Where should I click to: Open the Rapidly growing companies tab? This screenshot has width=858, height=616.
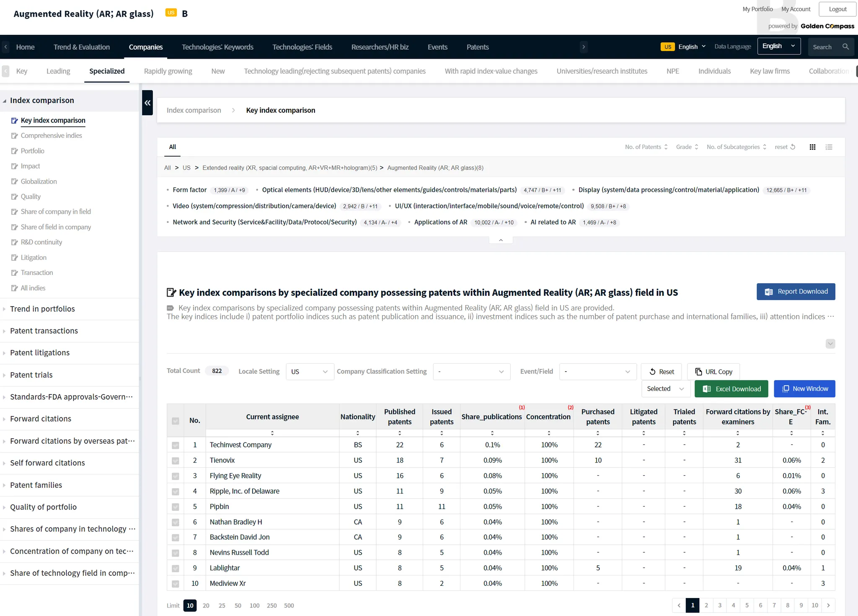168,71
